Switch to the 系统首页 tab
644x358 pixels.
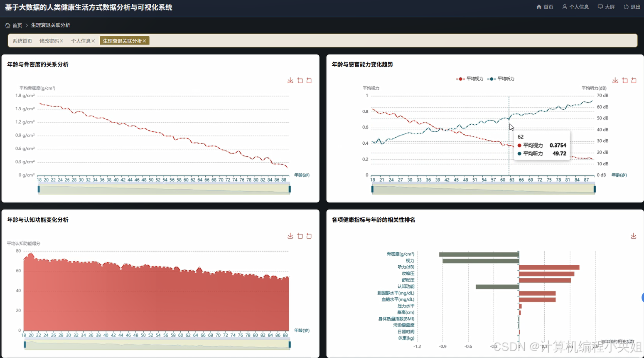22,41
